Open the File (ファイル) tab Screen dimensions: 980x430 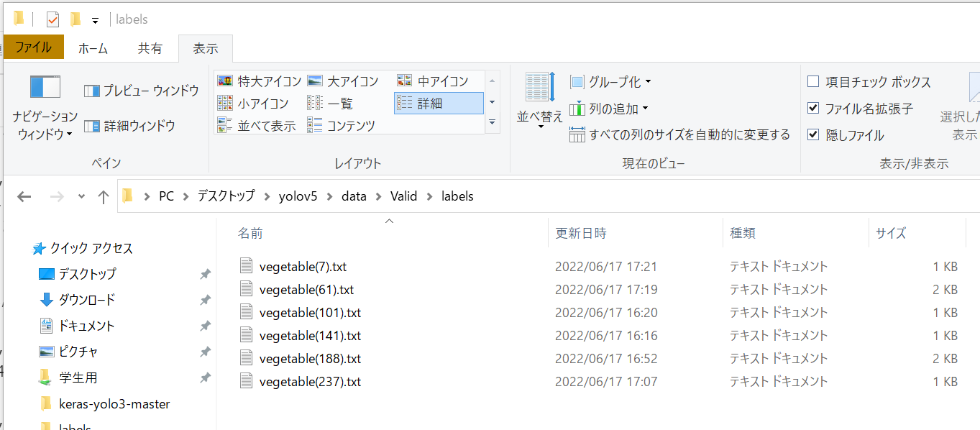pos(33,47)
